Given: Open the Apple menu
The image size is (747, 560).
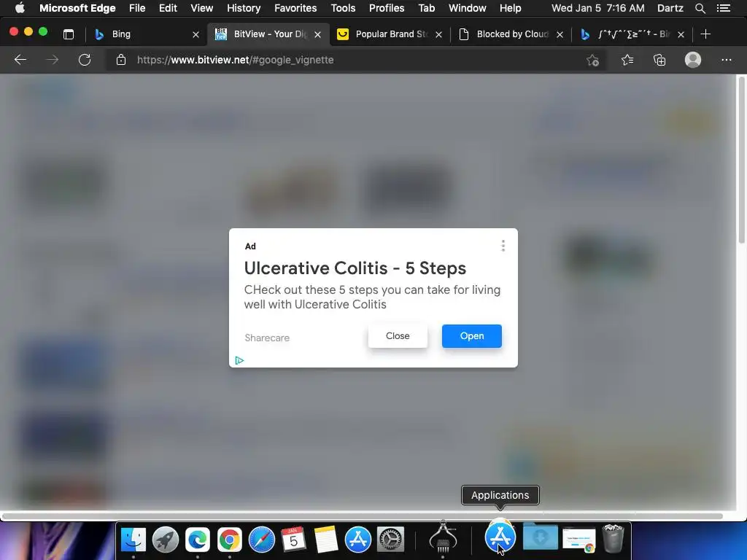Looking at the screenshot, I should tap(20, 8).
